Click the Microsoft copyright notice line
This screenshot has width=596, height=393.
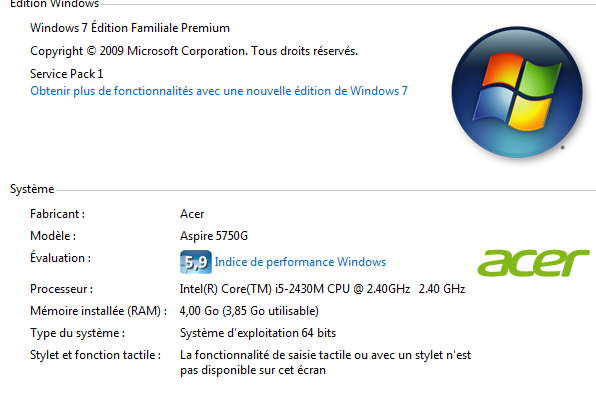tap(194, 51)
